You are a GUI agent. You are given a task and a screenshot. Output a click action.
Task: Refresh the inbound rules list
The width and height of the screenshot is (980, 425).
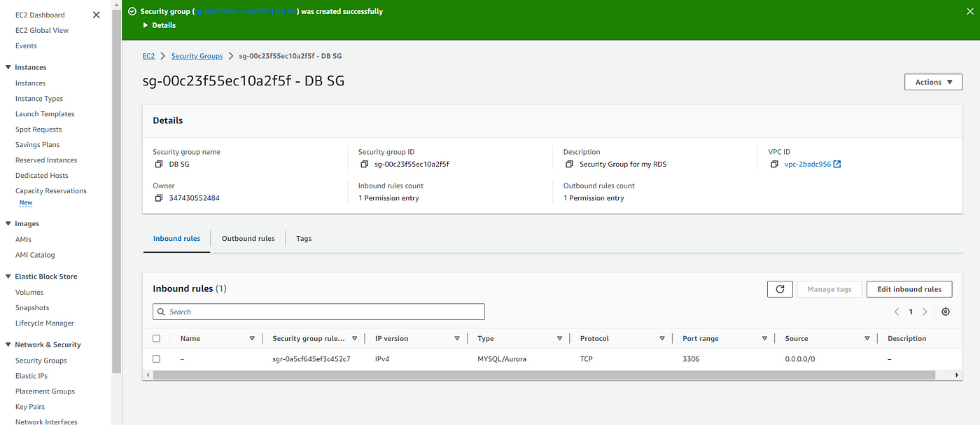(x=780, y=289)
